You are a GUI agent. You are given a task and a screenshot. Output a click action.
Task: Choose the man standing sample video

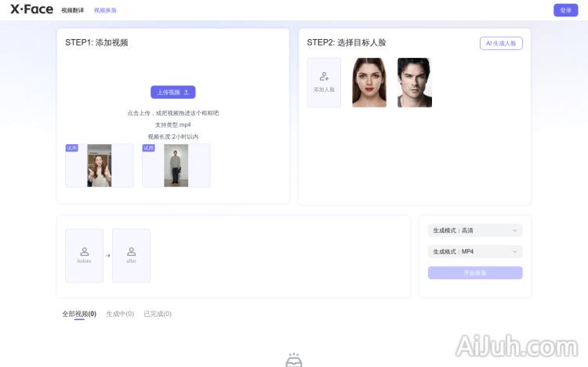click(x=176, y=165)
